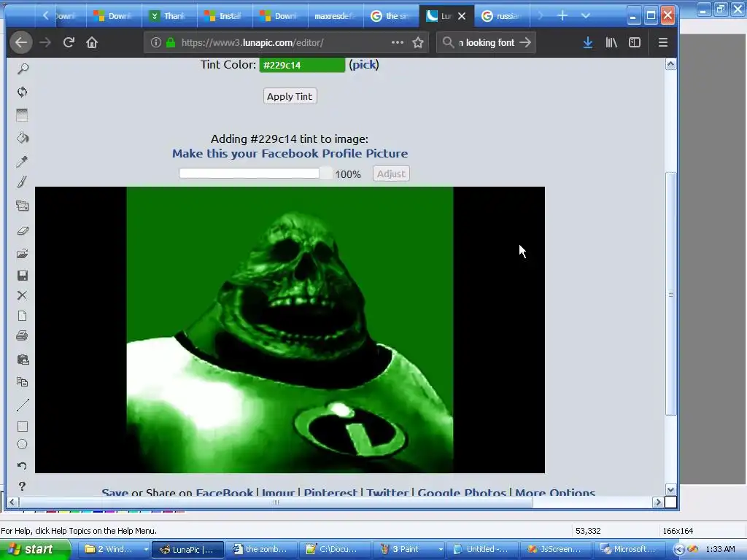Select the magnifier zoom tool
This screenshot has width=747, height=560.
pos(23,69)
